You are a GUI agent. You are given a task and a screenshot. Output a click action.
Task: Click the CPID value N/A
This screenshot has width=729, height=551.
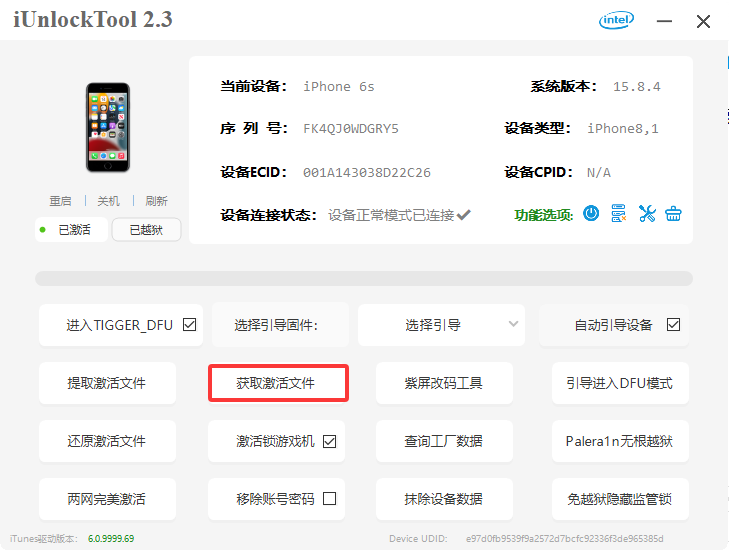click(x=599, y=173)
